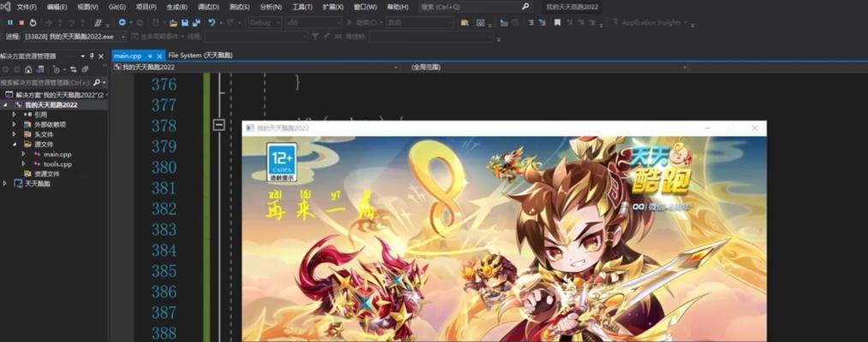Click Solution Explorer search magnifier icon
This screenshot has height=342, width=868.
coord(97,82)
